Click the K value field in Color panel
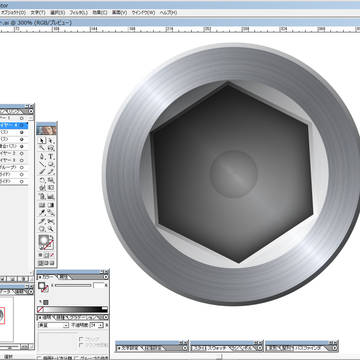This screenshot has width=360, height=360. (99, 285)
